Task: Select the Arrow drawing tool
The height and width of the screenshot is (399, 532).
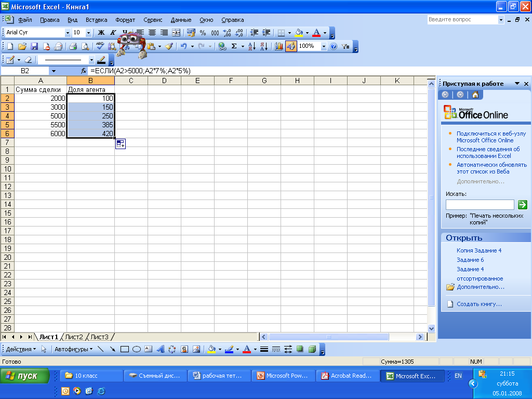Action: [x=112, y=349]
